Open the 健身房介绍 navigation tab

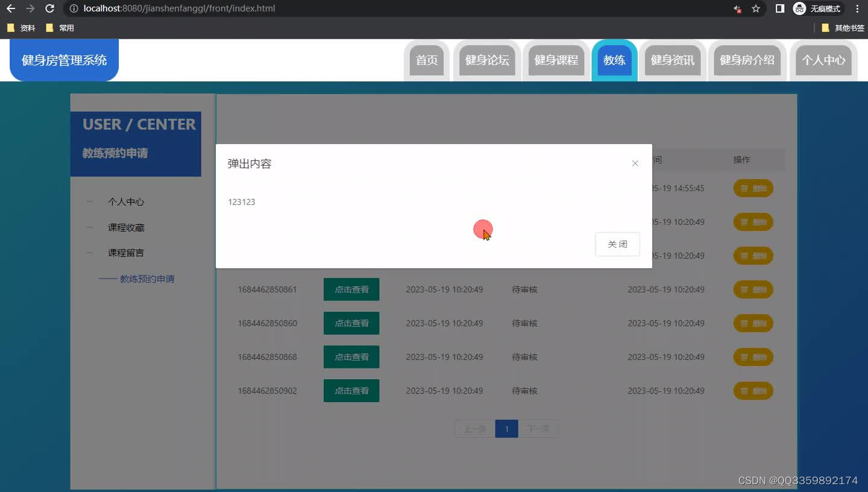pyautogui.click(x=747, y=60)
